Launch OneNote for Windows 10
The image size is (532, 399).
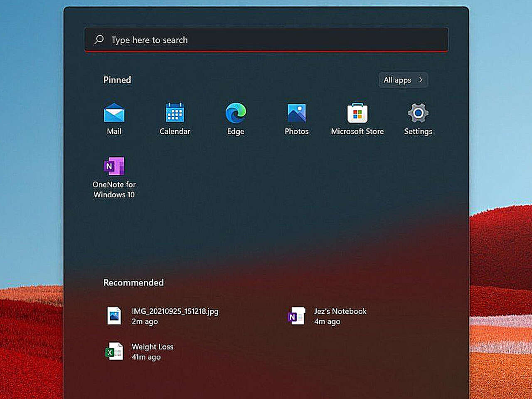pyautogui.click(x=114, y=166)
